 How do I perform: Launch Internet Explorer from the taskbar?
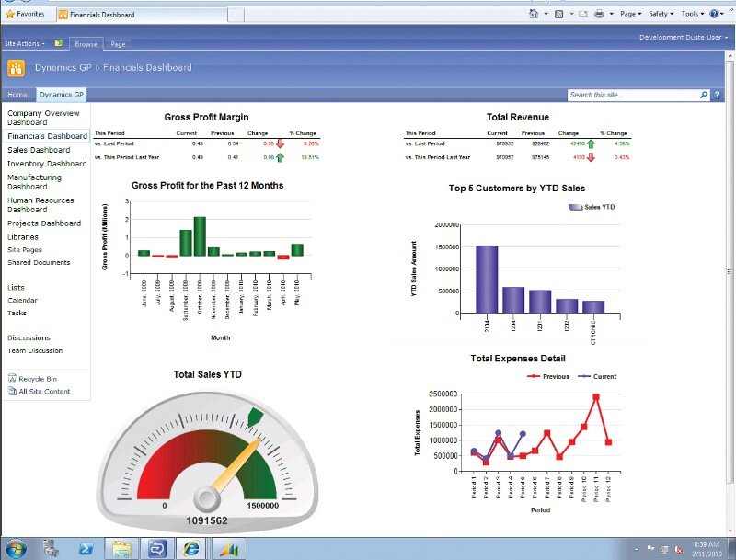coord(191,549)
